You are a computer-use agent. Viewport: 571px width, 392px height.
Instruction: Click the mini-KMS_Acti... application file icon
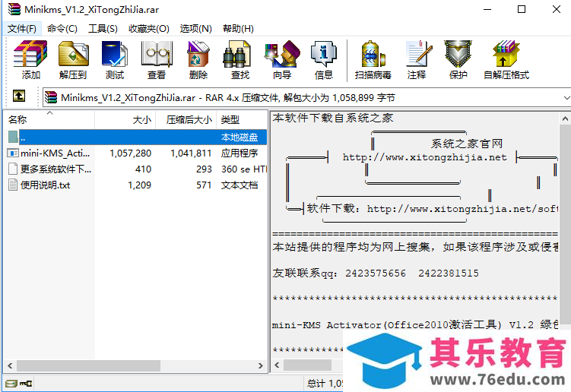[x=13, y=153]
